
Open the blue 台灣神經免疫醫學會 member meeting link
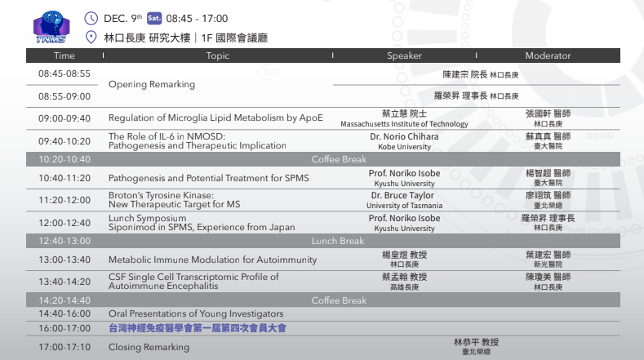(x=198, y=328)
